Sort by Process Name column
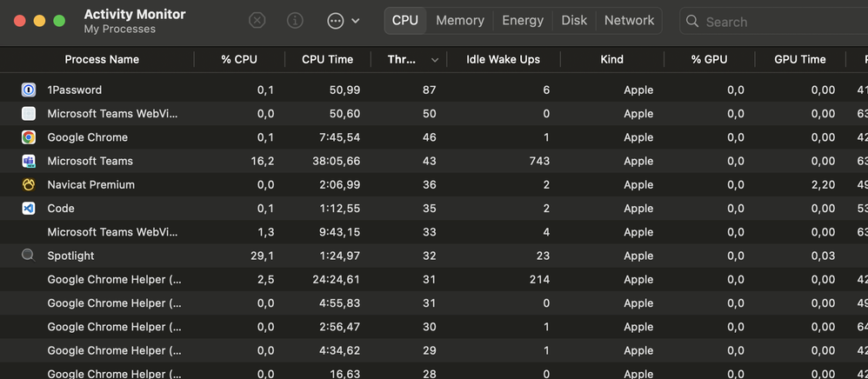Screen dimensions: 868x379 tap(102, 59)
